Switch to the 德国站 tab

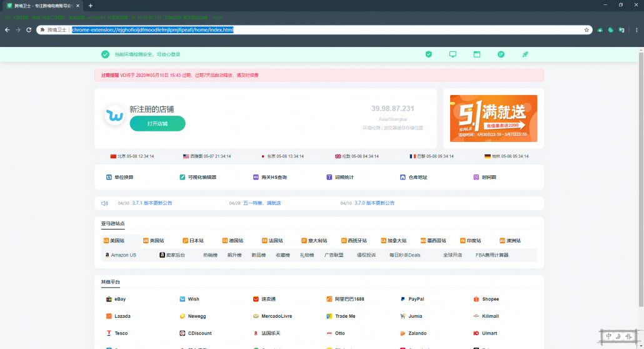click(233, 240)
